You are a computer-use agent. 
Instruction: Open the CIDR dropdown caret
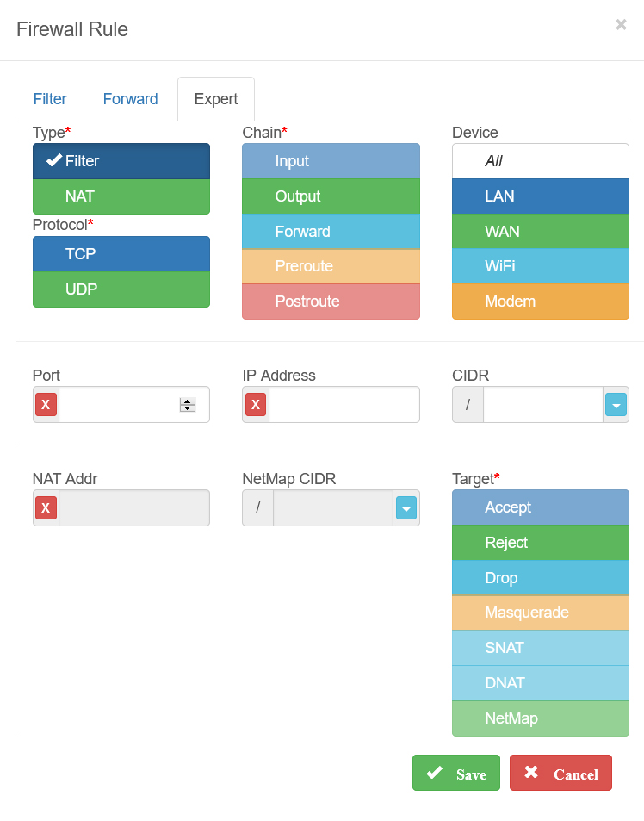click(x=616, y=405)
